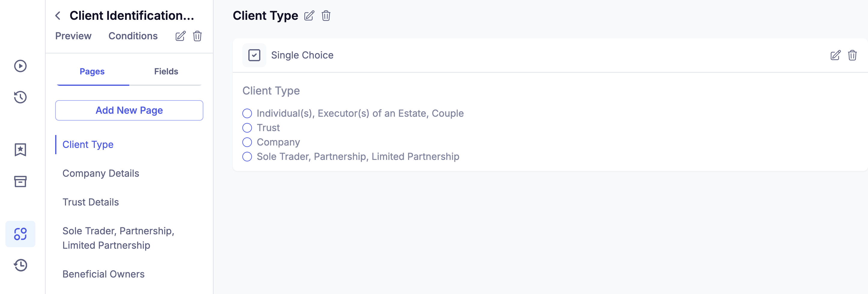This screenshot has height=294, width=868.
Task: Open the Beneficial Owners page
Action: pyautogui.click(x=103, y=274)
